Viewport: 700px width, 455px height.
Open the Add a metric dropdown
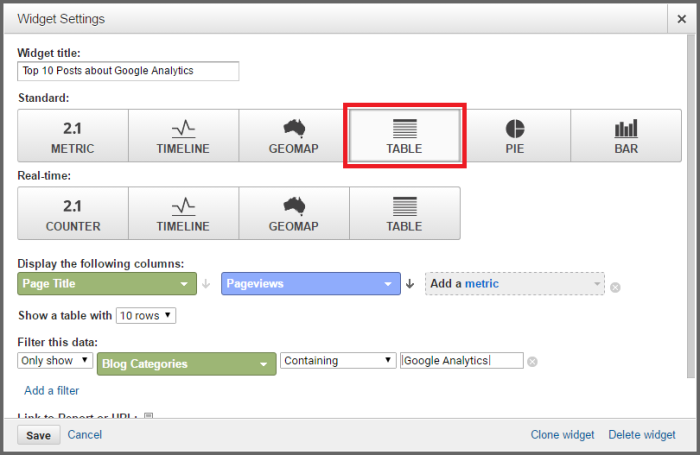[515, 284]
